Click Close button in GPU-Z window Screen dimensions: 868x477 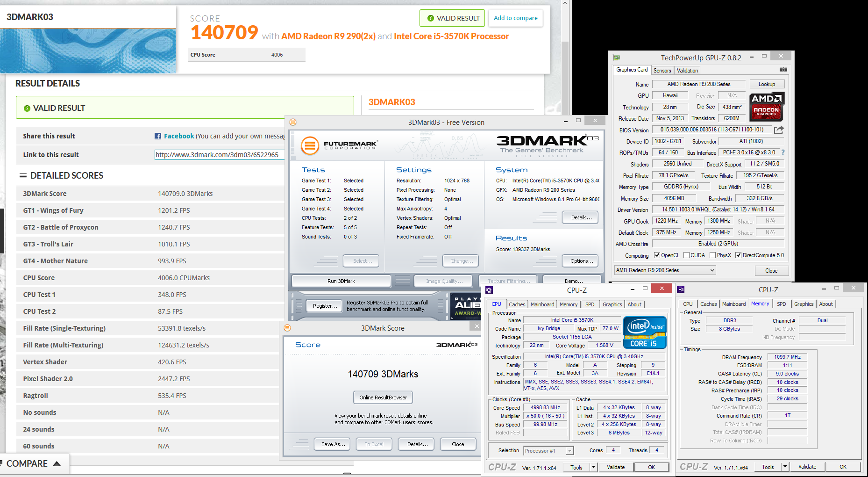[771, 271]
